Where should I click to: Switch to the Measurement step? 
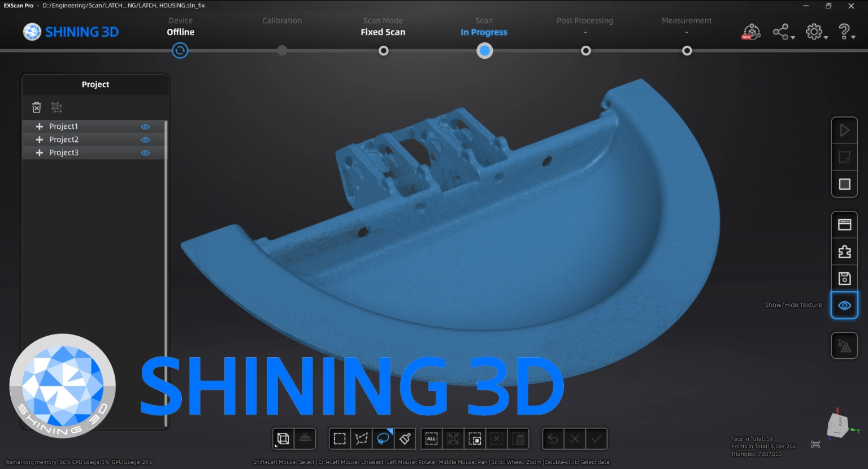click(687, 51)
